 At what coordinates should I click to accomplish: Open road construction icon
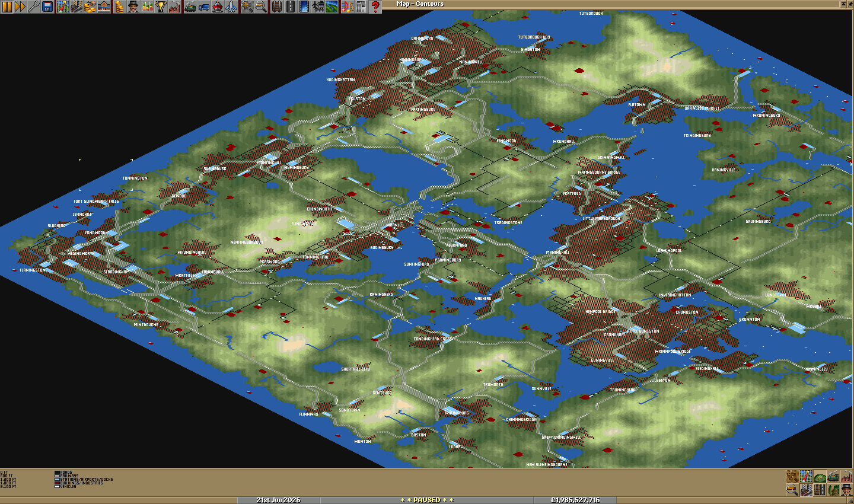(290, 7)
